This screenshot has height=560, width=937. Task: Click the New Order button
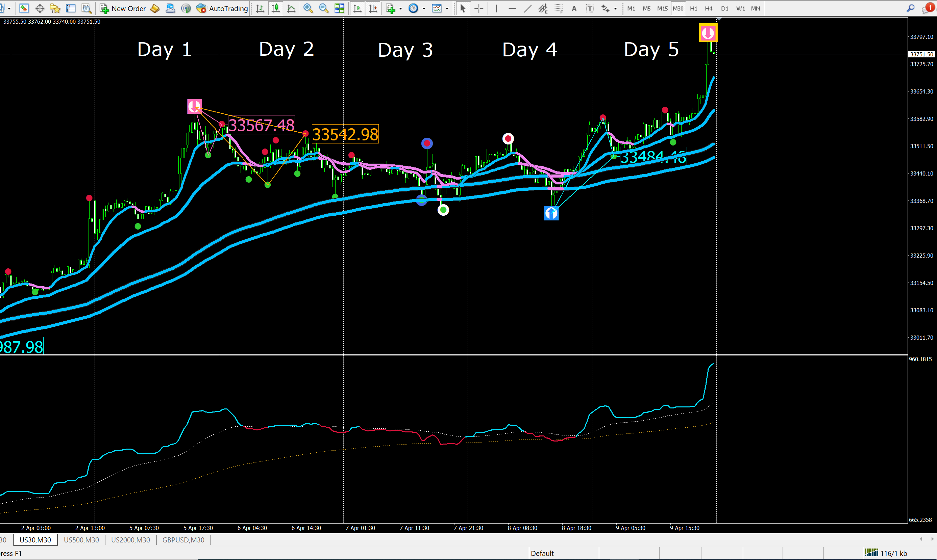click(x=123, y=8)
